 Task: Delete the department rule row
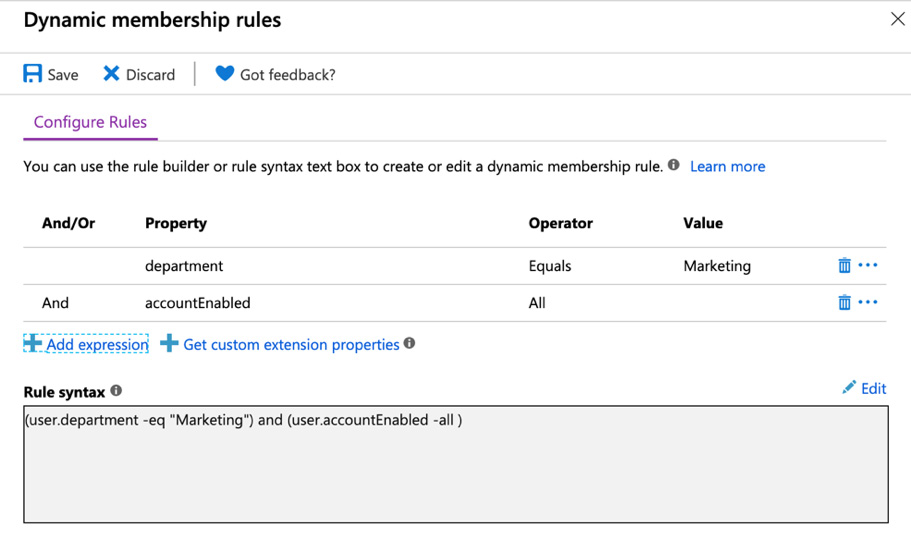tap(844, 265)
